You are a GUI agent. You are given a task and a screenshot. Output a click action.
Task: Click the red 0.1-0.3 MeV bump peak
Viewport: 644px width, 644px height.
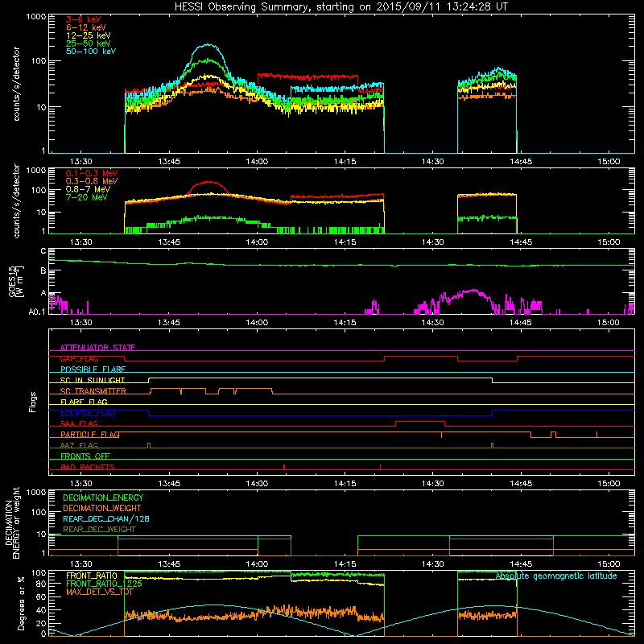coord(209,182)
